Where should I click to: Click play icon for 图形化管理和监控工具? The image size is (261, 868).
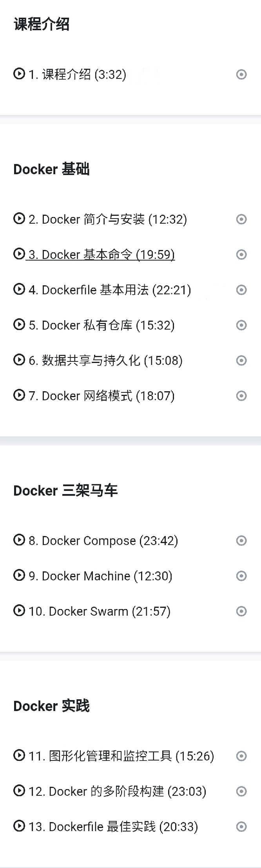click(19, 756)
